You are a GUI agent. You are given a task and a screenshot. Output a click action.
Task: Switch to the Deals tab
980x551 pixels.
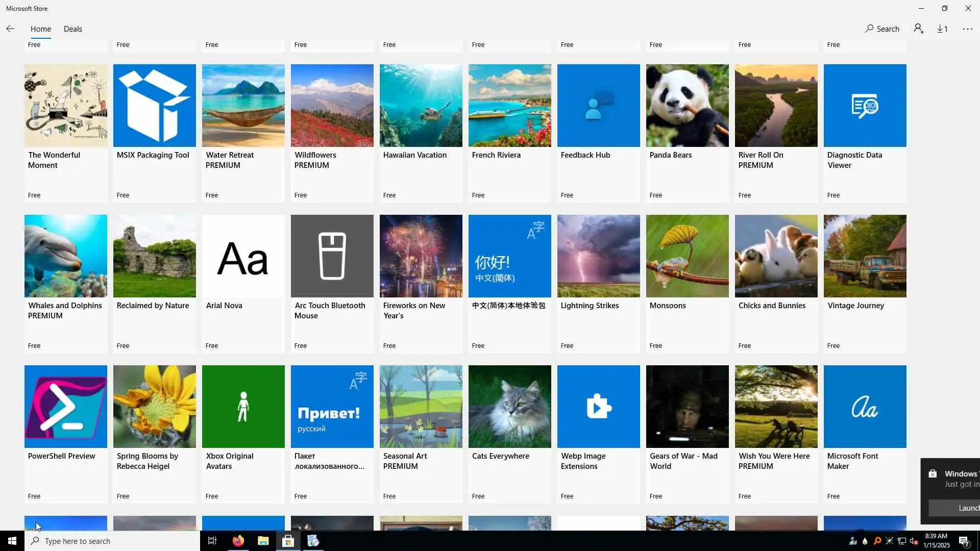pos(72,29)
